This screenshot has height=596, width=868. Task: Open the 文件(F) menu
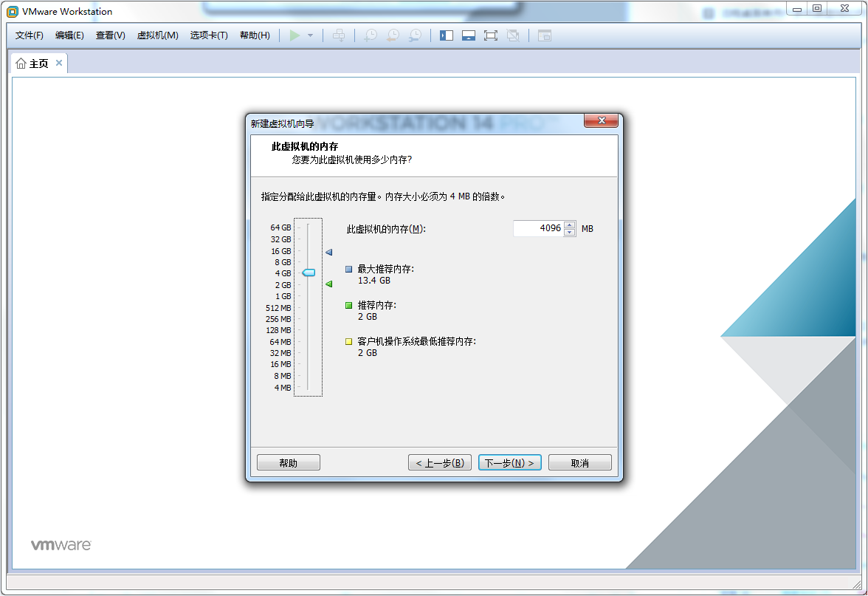click(30, 35)
